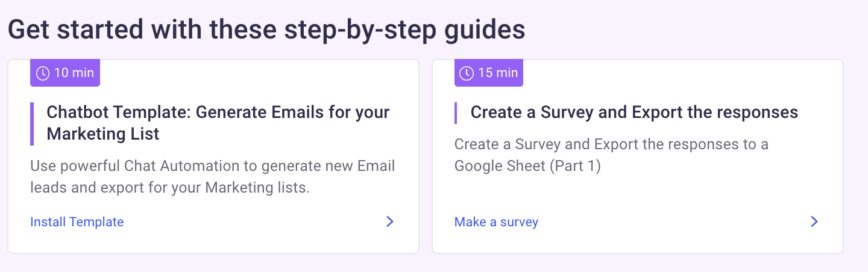The image size is (868, 272).
Task: Select the Chatbot Template guide title
Action: pyautogui.click(x=218, y=113)
